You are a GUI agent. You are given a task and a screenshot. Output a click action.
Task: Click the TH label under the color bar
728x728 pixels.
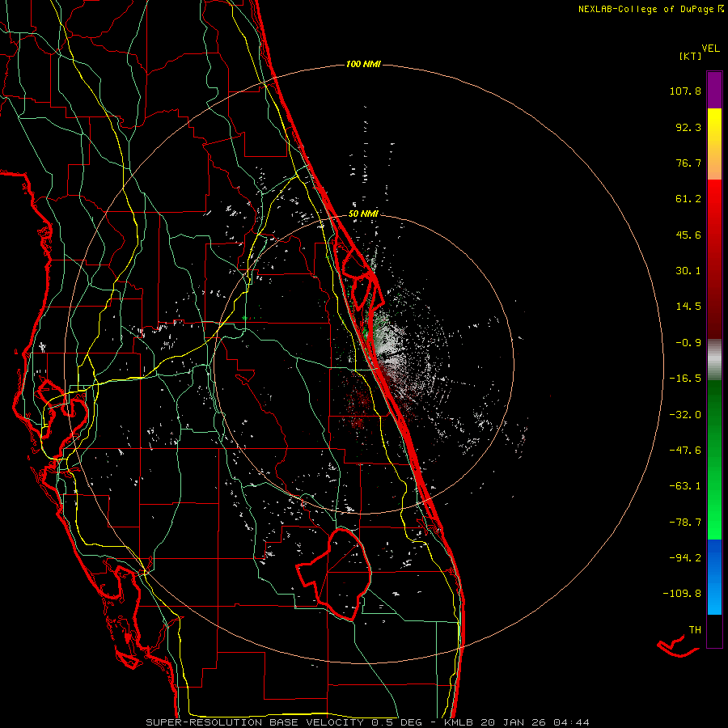point(695,630)
